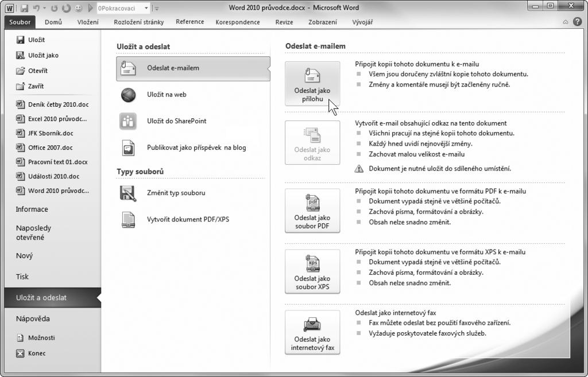588x377 pixels.
Task: Open the Reference tab
Action: [x=189, y=22]
